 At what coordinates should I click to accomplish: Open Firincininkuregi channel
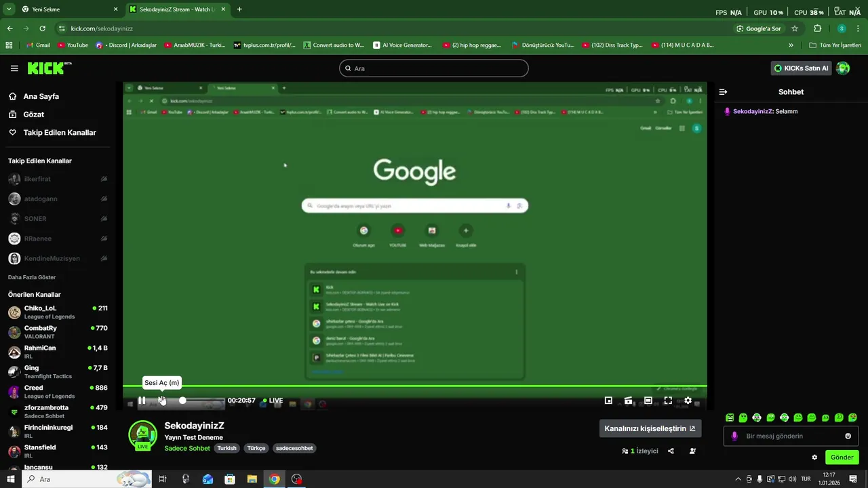(58, 431)
